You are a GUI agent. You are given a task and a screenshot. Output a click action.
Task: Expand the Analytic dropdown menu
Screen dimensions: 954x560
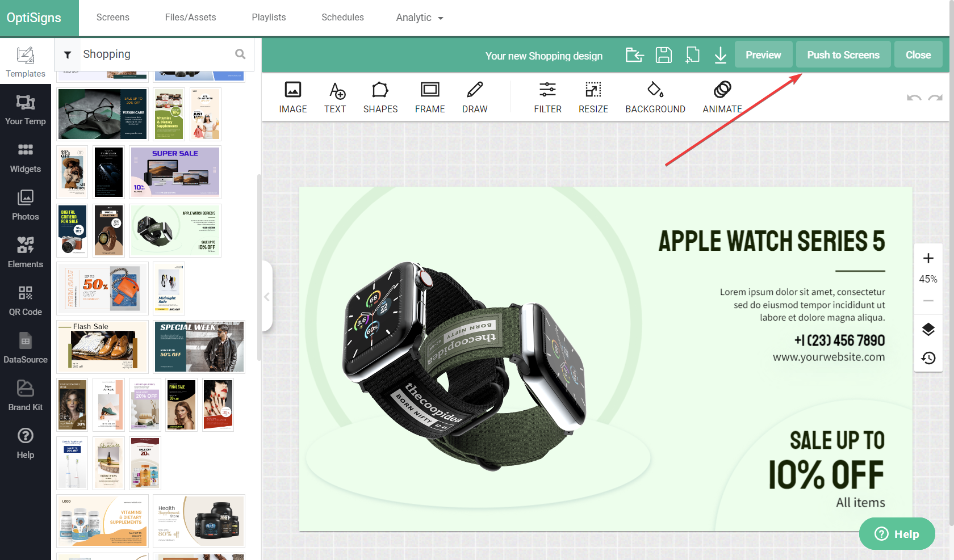420,18
